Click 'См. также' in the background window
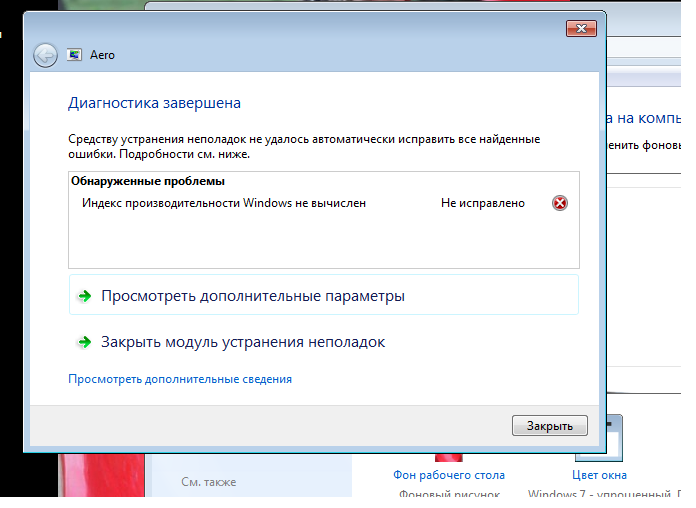 (x=209, y=482)
